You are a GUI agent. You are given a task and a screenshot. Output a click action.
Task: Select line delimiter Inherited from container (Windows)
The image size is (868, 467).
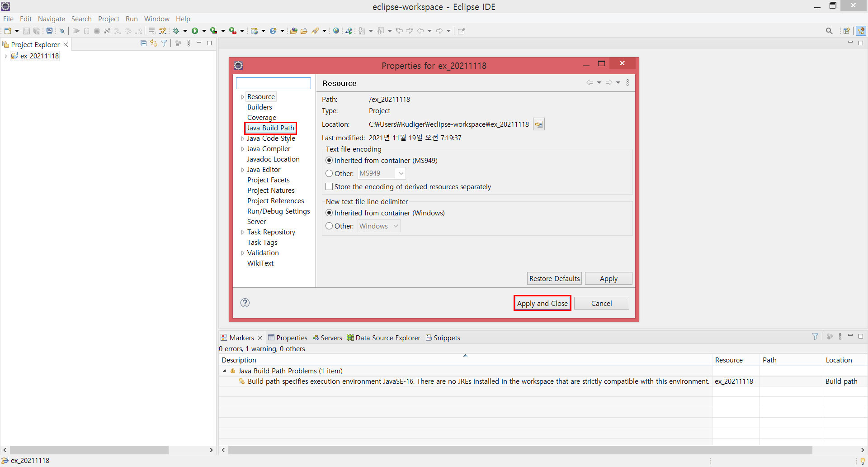pos(385,213)
